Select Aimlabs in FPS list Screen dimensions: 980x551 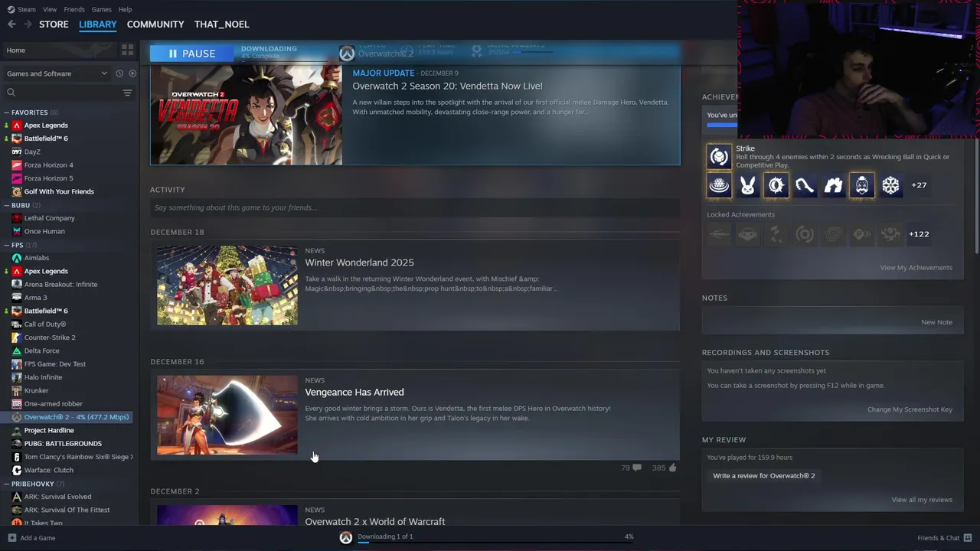tap(36, 258)
